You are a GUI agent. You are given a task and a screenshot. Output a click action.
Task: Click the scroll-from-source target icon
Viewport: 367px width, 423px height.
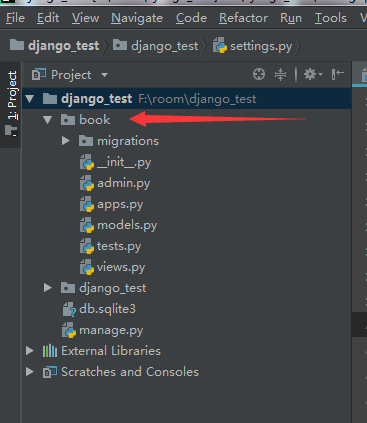259,74
